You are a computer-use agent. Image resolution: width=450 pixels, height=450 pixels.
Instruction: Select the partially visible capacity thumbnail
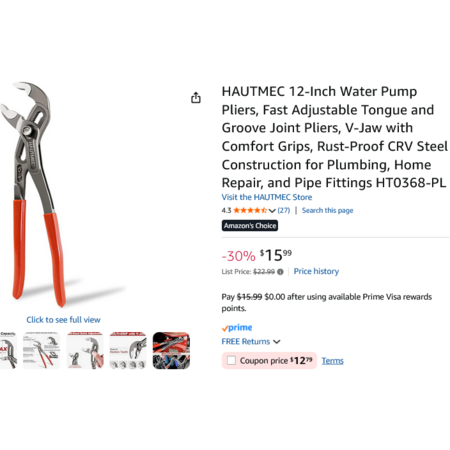click(x=8, y=350)
